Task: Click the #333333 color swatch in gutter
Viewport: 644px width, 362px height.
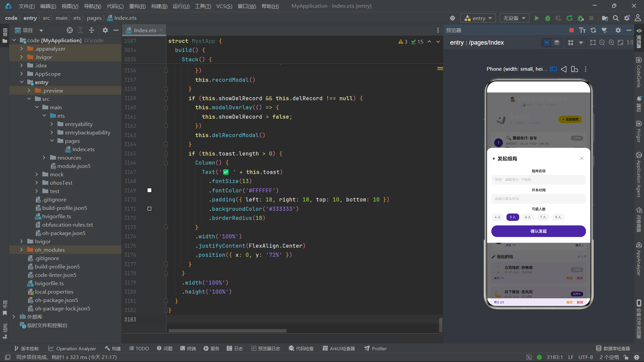Action: point(150,208)
